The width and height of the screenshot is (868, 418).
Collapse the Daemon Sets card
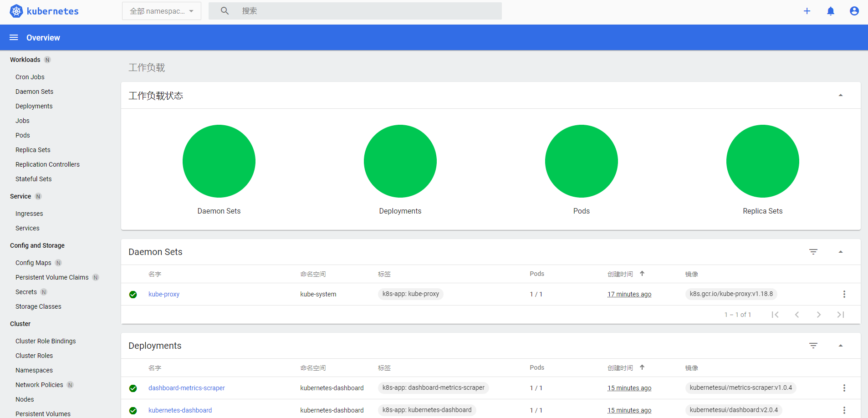click(841, 252)
